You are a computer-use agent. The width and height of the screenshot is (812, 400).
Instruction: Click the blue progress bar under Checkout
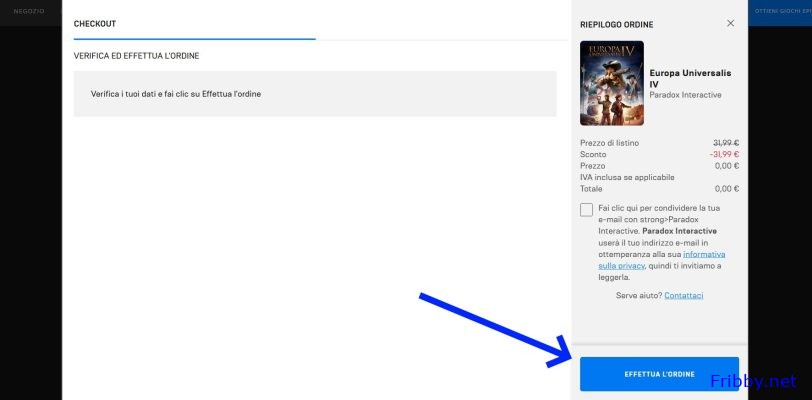pos(195,39)
